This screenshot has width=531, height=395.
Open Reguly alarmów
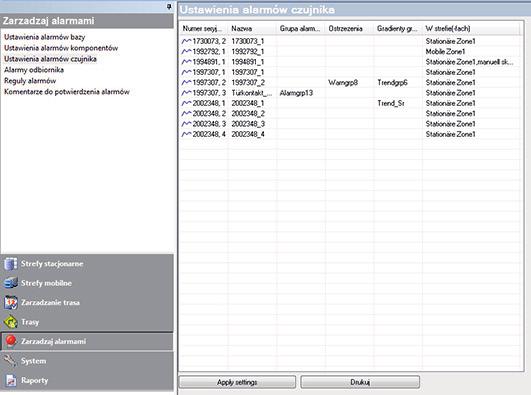[30, 81]
